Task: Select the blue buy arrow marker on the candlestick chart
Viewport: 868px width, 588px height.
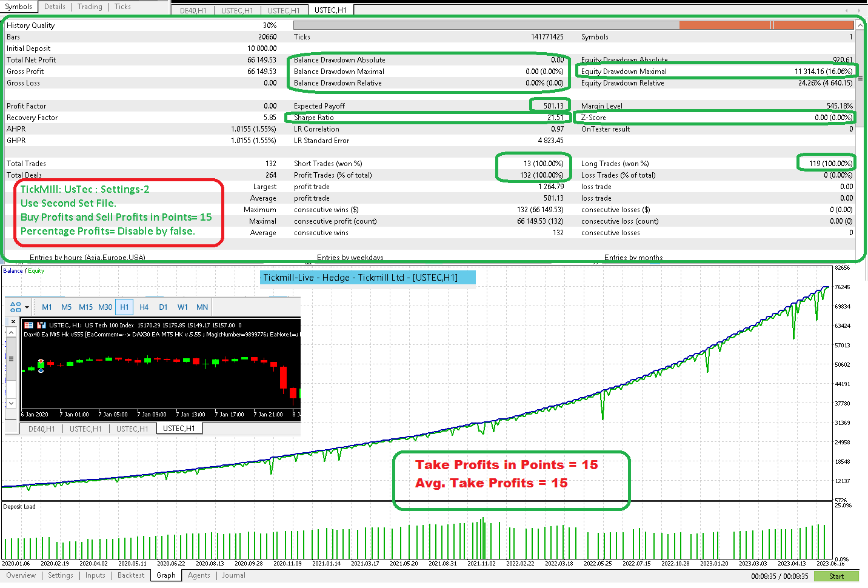Action: click(x=41, y=370)
